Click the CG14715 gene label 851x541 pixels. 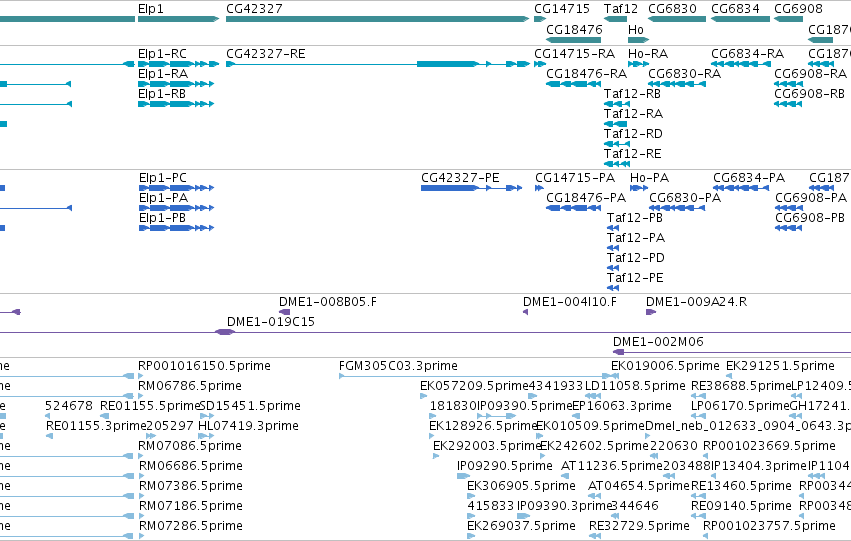[x=562, y=9]
